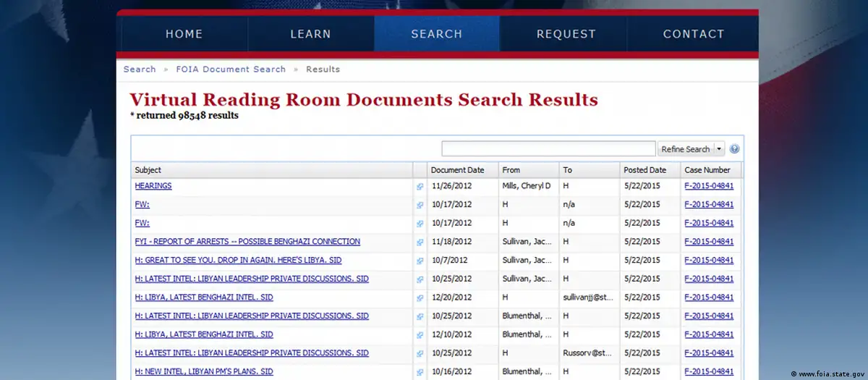Click the open-document icon in the first FW: row

[420, 206]
